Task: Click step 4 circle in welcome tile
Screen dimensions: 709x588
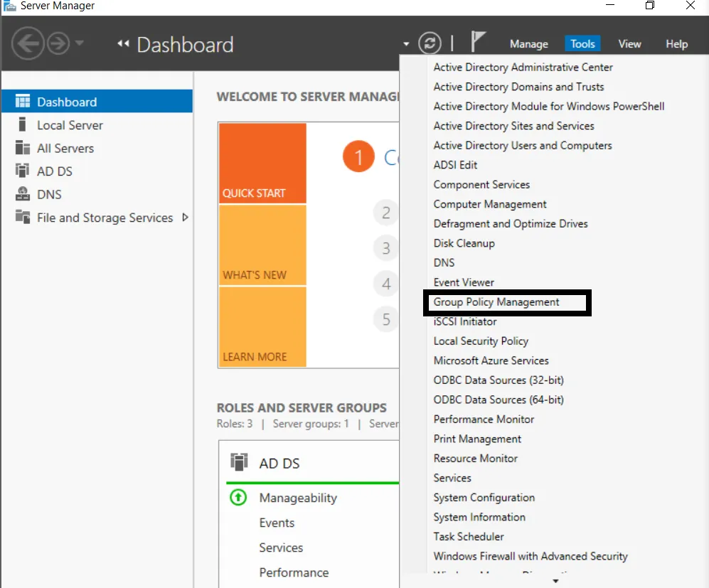Action: (385, 284)
